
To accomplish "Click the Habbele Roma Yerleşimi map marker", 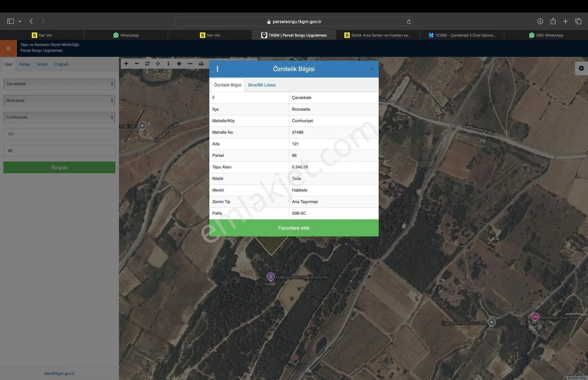I will click(270, 276).
